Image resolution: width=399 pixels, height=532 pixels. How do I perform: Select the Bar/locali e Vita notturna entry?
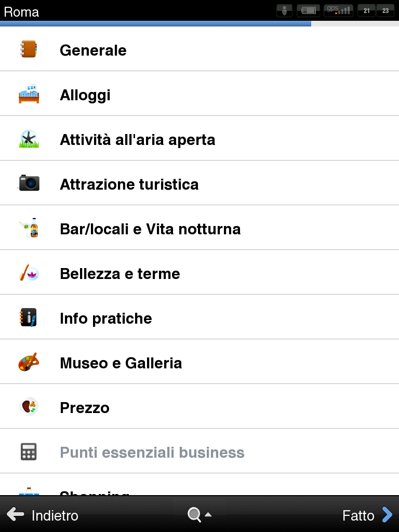(x=199, y=228)
